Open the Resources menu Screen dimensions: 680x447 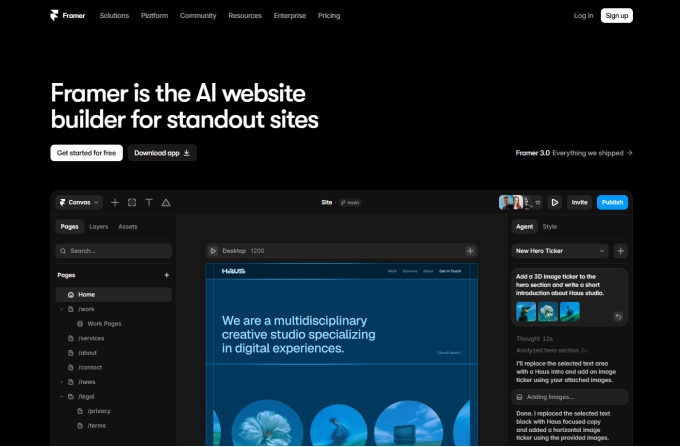point(245,16)
